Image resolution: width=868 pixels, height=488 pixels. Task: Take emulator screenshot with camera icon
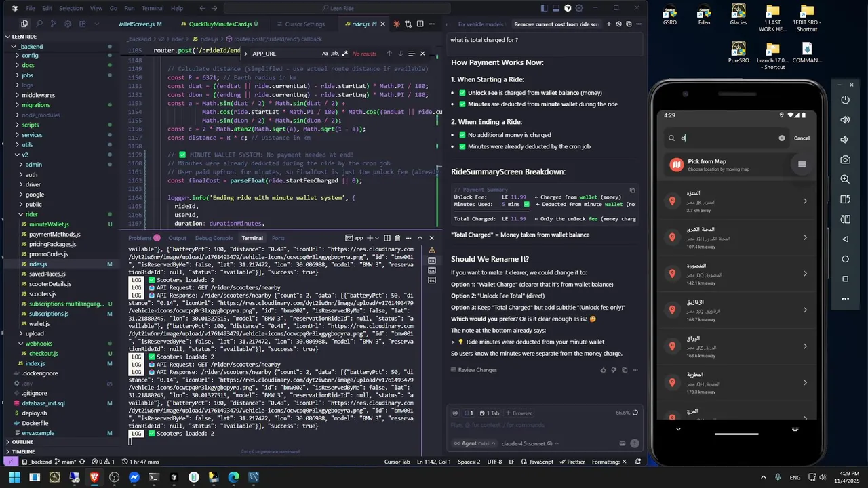845,159
